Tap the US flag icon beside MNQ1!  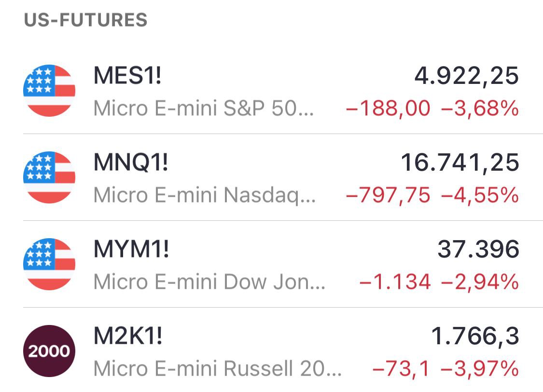coord(49,177)
